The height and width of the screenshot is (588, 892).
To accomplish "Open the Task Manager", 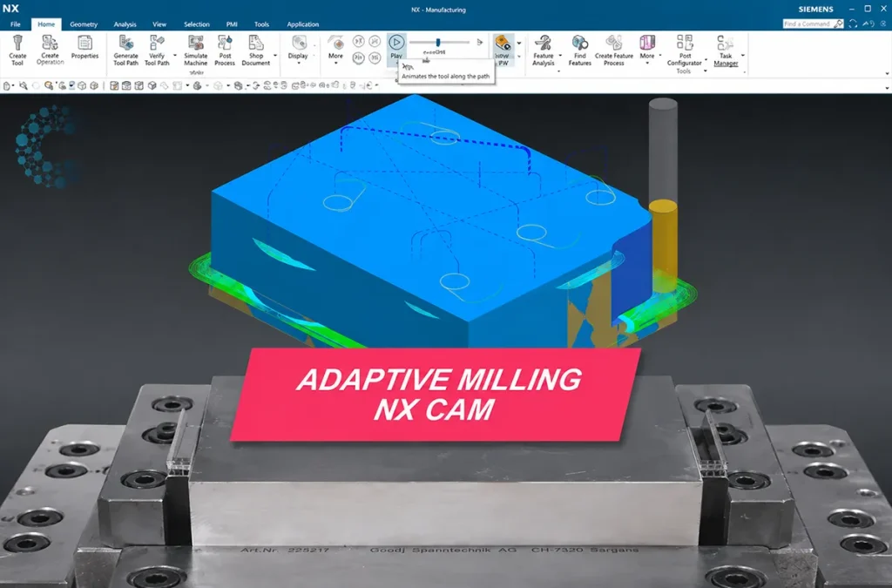I will pos(726,50).
